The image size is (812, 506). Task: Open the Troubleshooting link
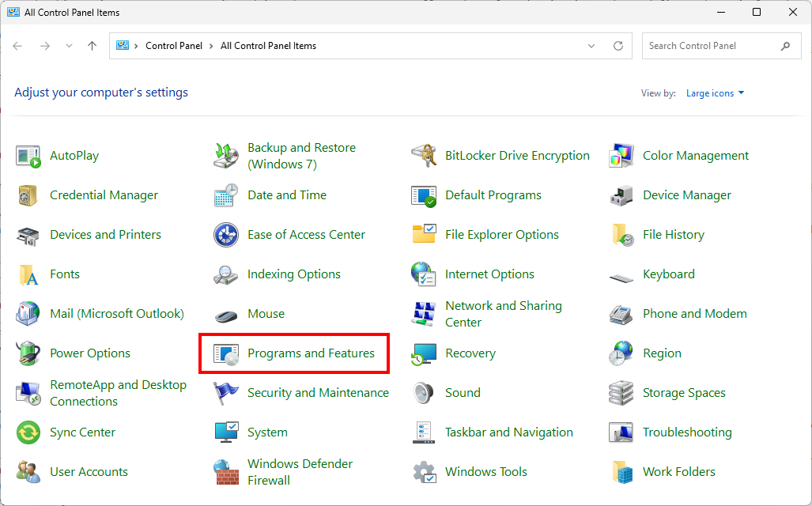[687, 432]
